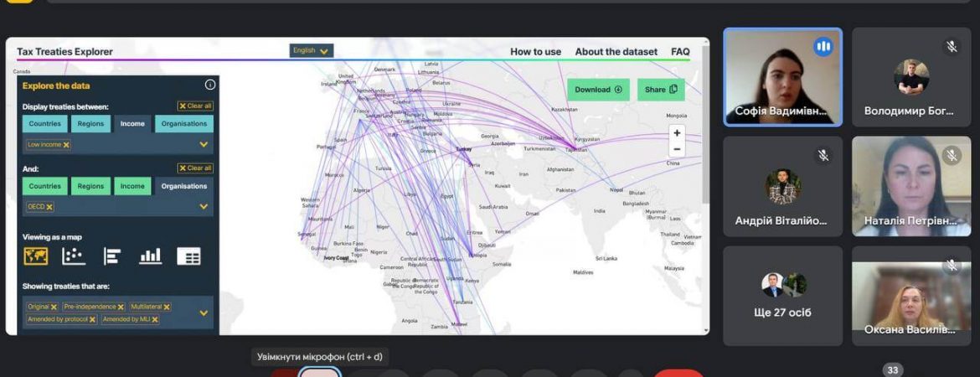Click muted mic icon on Оксана's tile
The image size is (980, 377).
[x=952, y=265]
